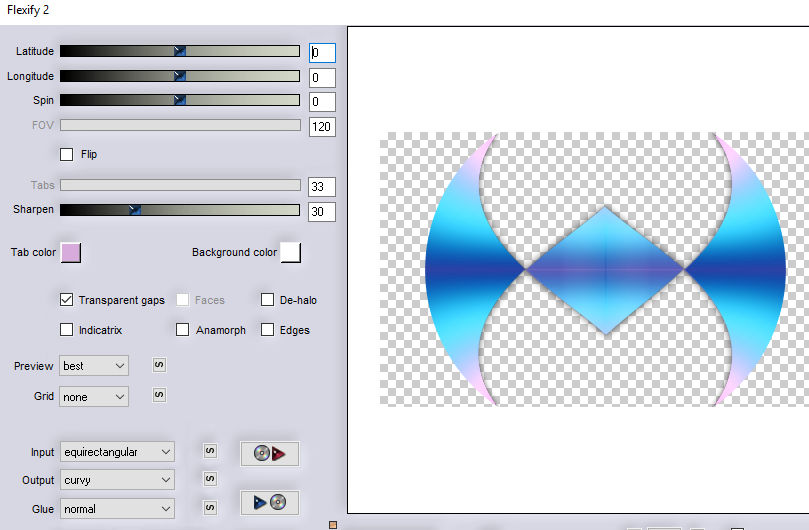809x530 pixels.
Task: Click the curvy shape in the preview
Action: pyautogui.click(x=605, y=269)
